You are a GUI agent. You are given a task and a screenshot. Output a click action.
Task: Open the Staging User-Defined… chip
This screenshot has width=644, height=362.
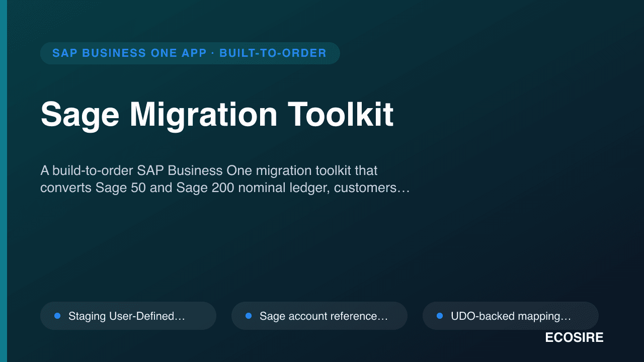coord(128,316)
